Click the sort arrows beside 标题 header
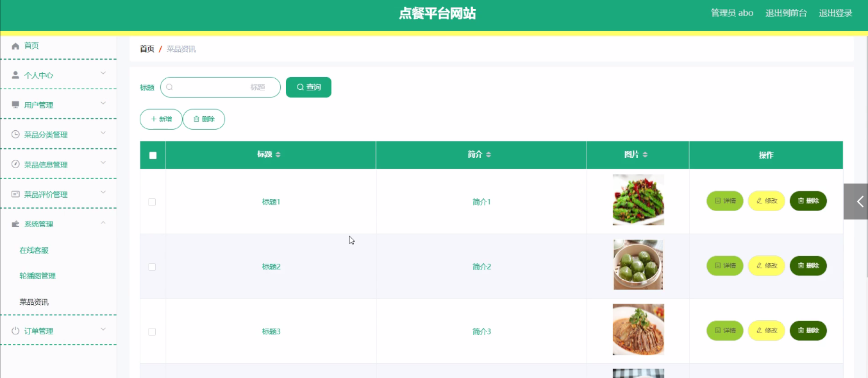Viewport: 868px width, 378px height. point(278,155)
